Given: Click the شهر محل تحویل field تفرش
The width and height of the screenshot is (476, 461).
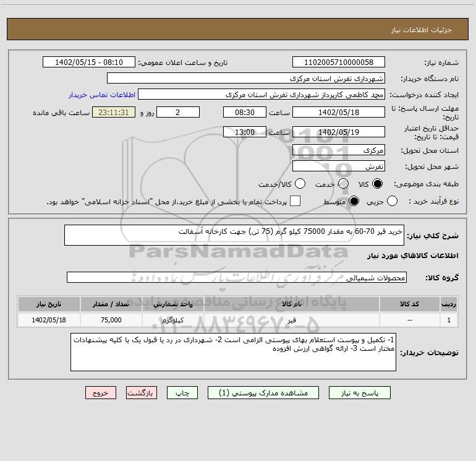Looking at the screenshot, I should [339, 166].
